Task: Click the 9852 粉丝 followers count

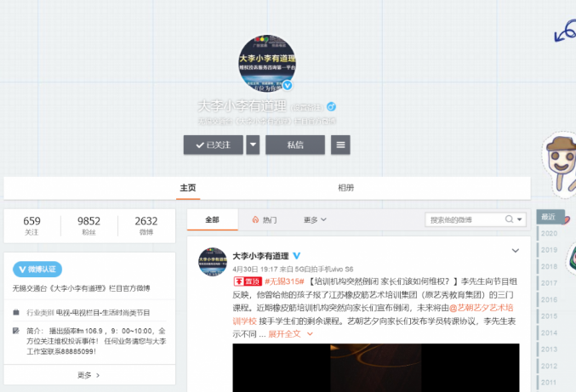Action: pyautogui.click(x=88, y=225)
